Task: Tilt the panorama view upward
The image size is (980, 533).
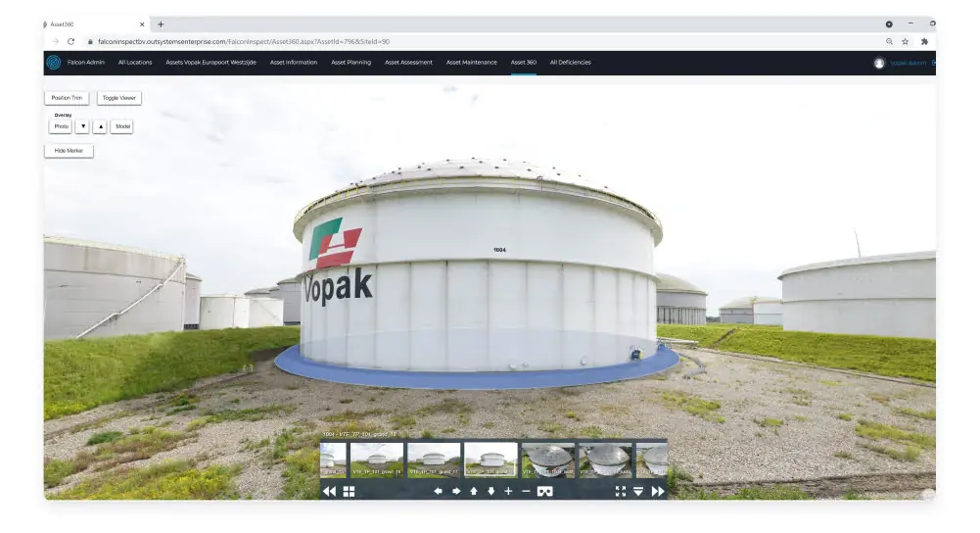Action: (x=474, y=492)
